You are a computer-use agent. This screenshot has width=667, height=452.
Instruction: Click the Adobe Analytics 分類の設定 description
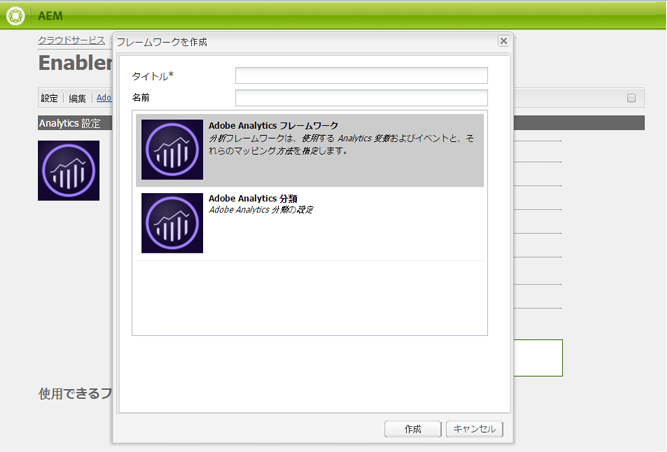[261, 210]
